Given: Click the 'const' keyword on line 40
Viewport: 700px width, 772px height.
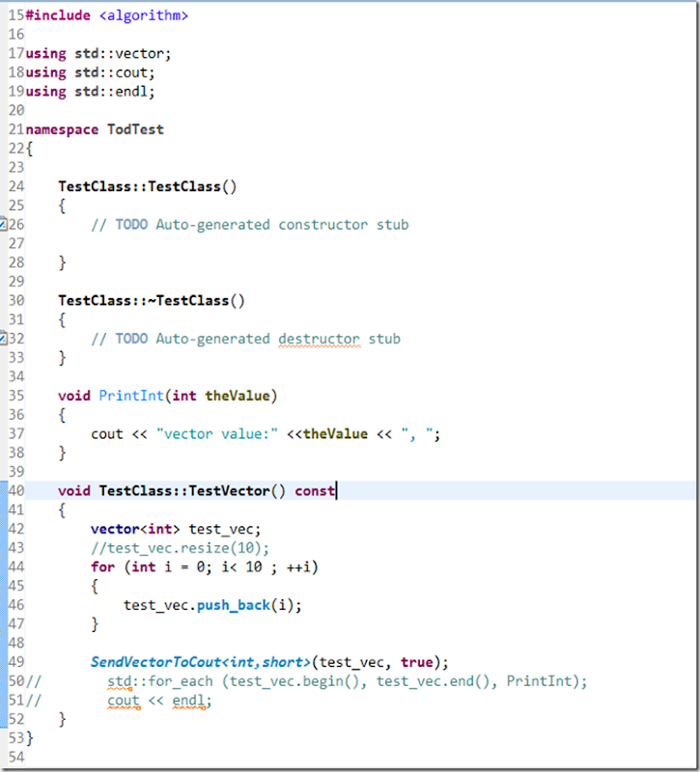Looking at the screenshot, I should [x=315, y=491].
